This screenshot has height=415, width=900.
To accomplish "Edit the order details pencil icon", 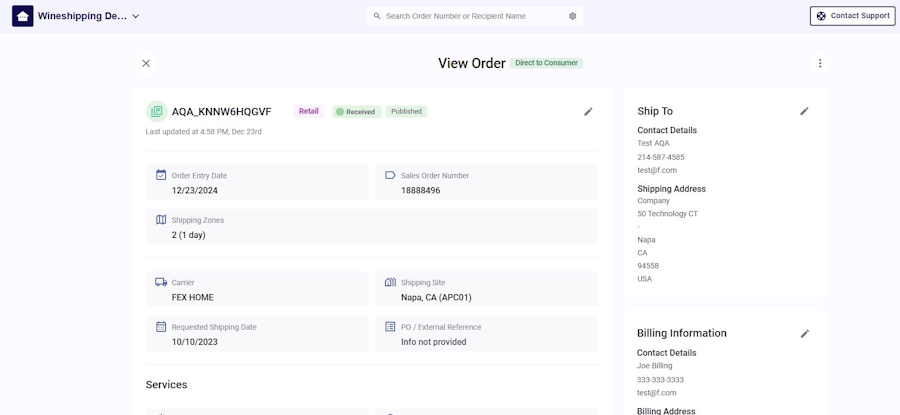I will [589, 112].
